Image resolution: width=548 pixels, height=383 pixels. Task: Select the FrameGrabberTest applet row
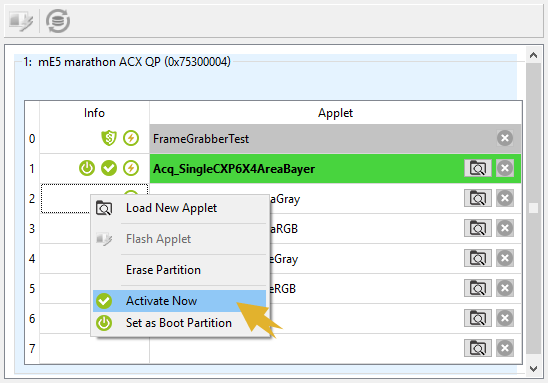[x=335, y=138]
